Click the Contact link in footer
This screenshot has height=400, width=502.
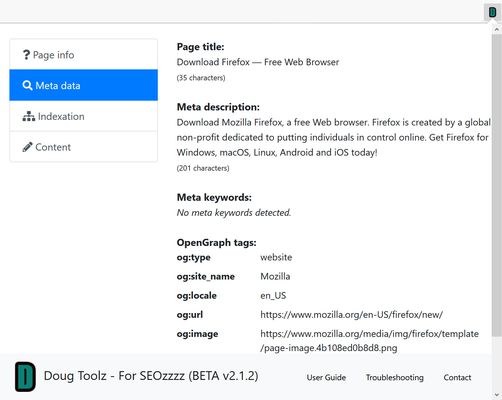pos(457,377)
